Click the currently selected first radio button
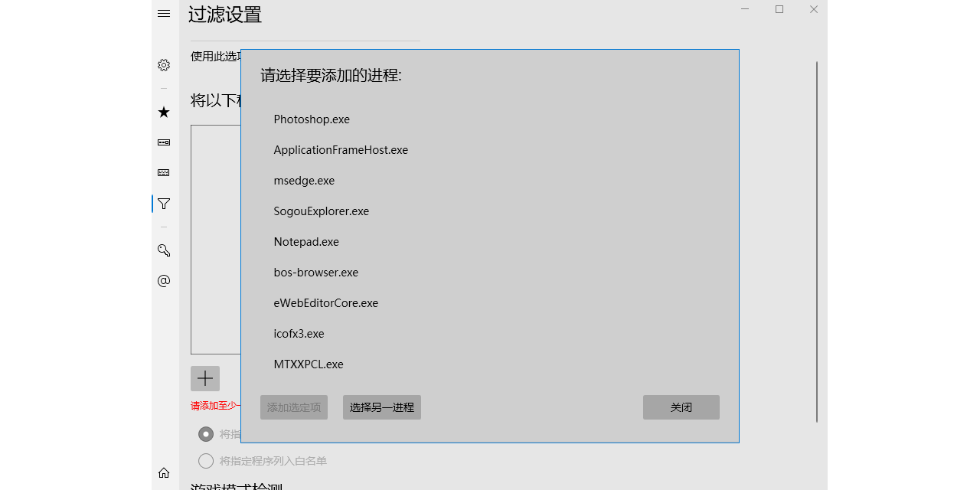Image resolution: width=980 pixels, height=490 pixels. point(205,433)
